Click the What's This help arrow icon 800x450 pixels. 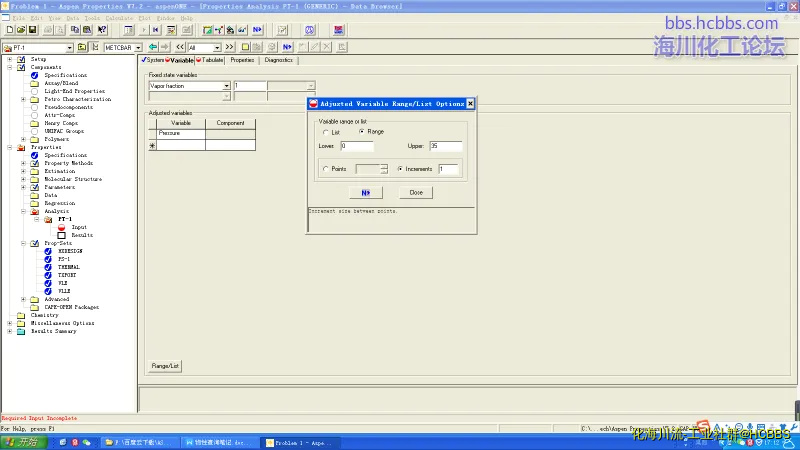point(102,30)
